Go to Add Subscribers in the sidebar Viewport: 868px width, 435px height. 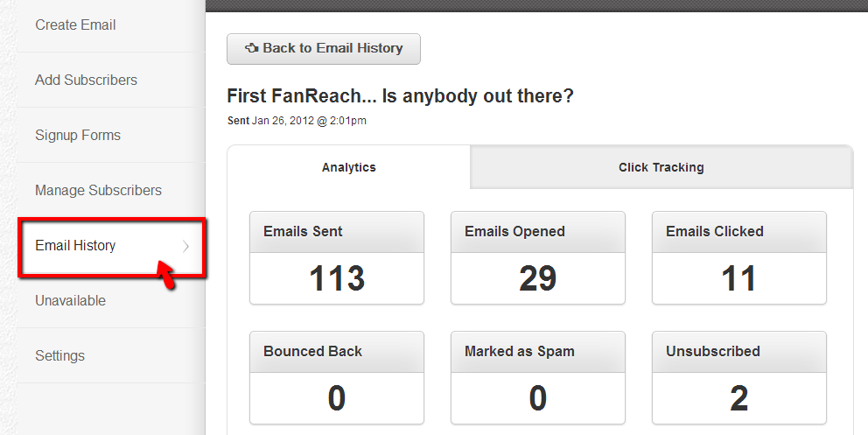86,81
